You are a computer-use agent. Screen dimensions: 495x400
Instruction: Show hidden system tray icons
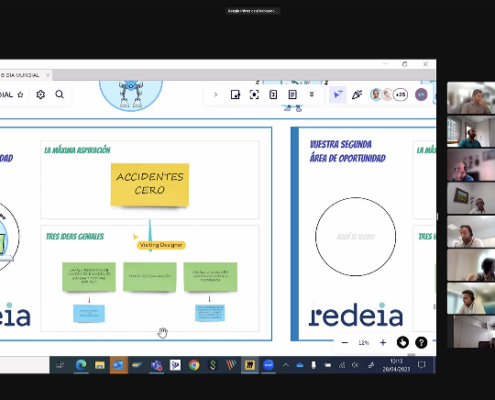click(x=286, y=365)
